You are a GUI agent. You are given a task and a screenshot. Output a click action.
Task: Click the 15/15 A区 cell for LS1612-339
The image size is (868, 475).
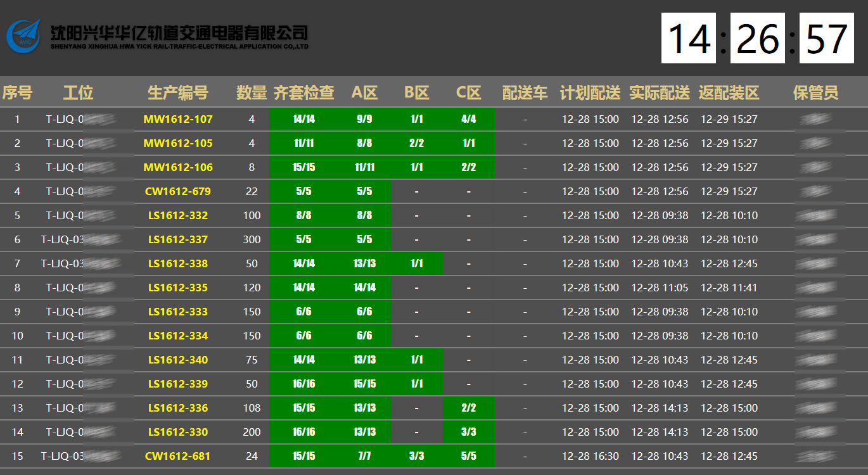tap(364, 384)
